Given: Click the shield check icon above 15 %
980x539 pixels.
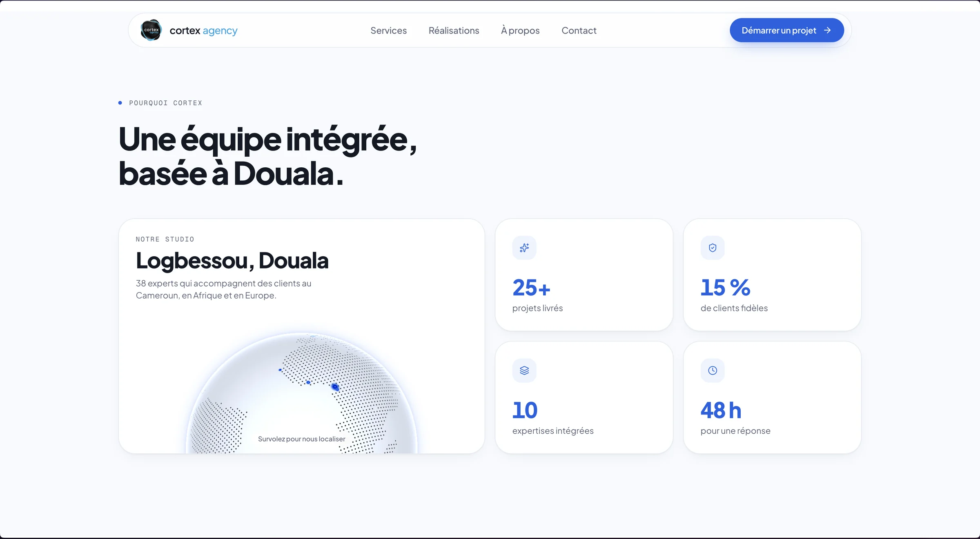Looking at the screenshot, I should (713, 248).
